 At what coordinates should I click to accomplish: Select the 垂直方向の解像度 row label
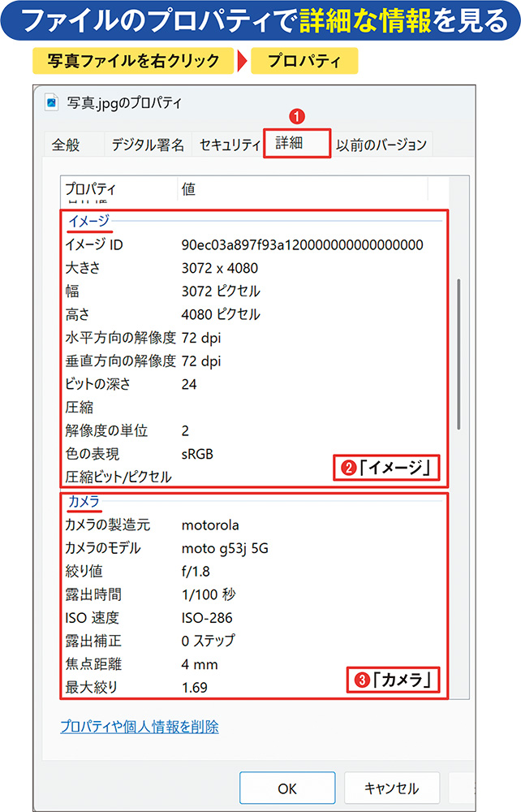(121, 361)
